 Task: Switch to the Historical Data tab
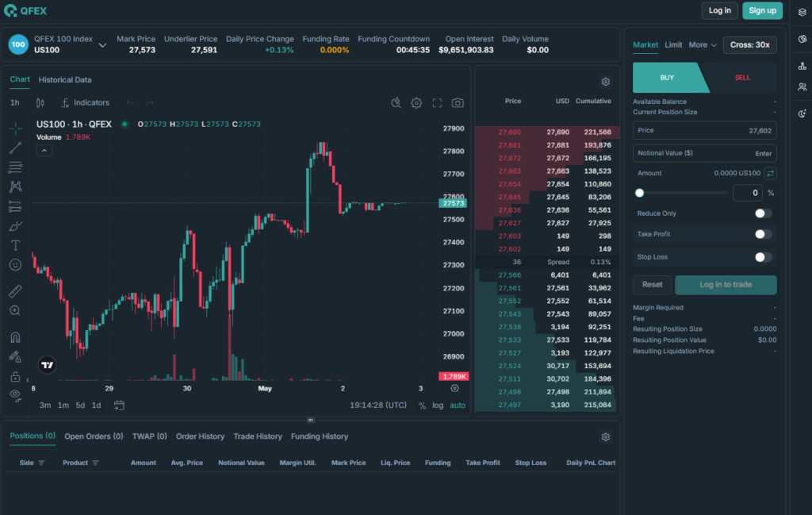click(65, 80)
